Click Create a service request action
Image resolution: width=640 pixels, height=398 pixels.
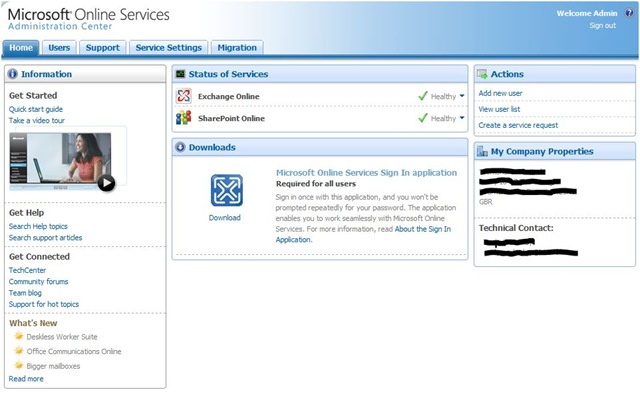point(518,125)
